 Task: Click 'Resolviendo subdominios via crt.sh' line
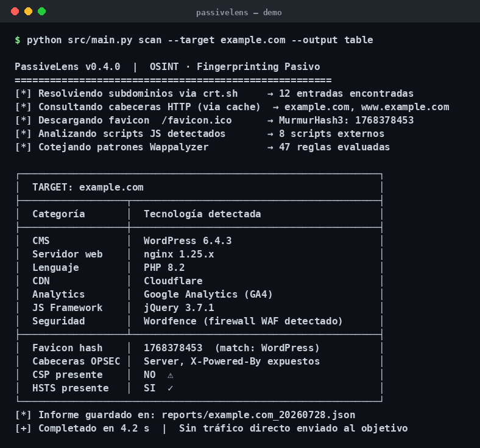click(x=138, y=93)
